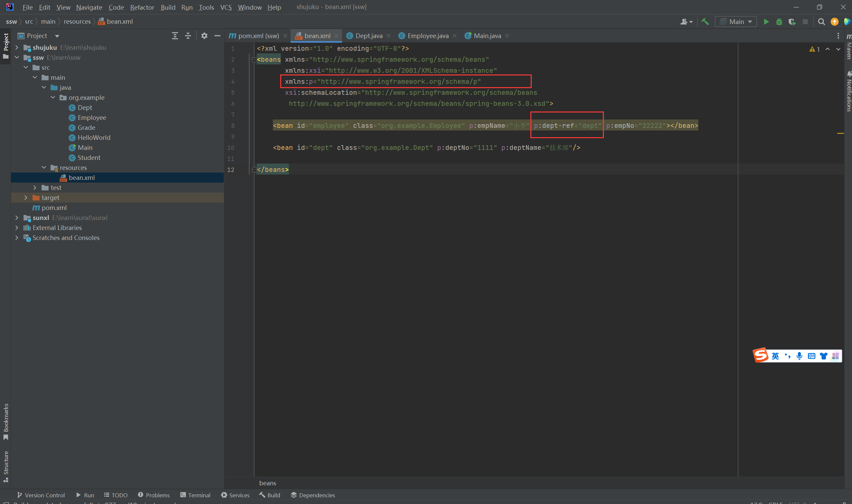852x504 pixels.
Task: Expand the target folder
Action: (26, 198)
